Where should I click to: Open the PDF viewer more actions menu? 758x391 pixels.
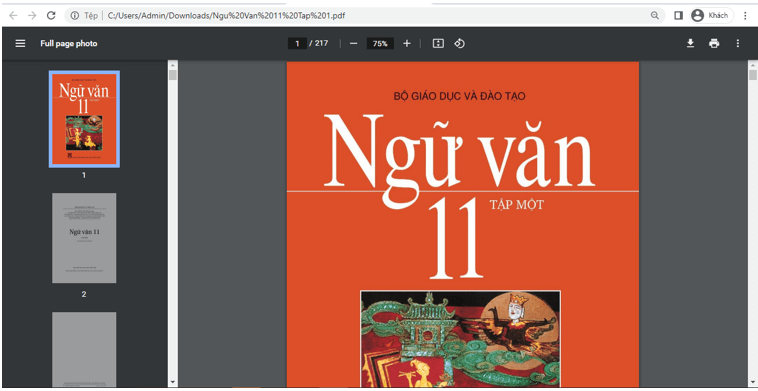pos(738,43)
